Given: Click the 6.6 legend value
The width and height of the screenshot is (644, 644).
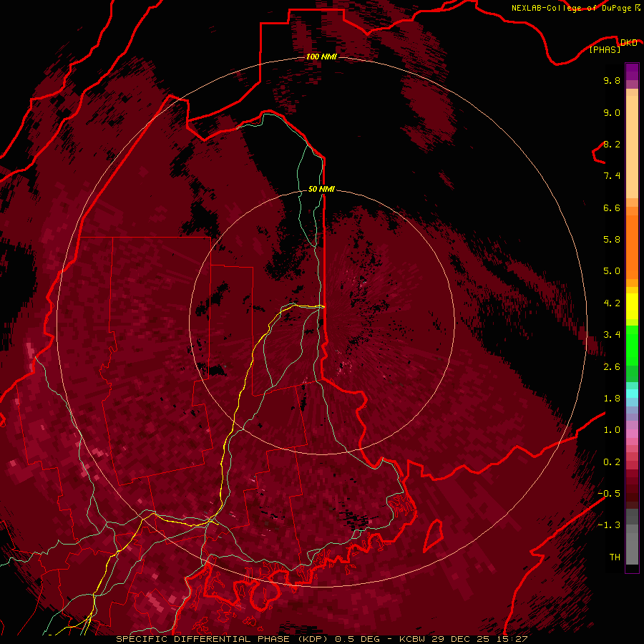Looking at the screenshot, I should click(612, 208).
